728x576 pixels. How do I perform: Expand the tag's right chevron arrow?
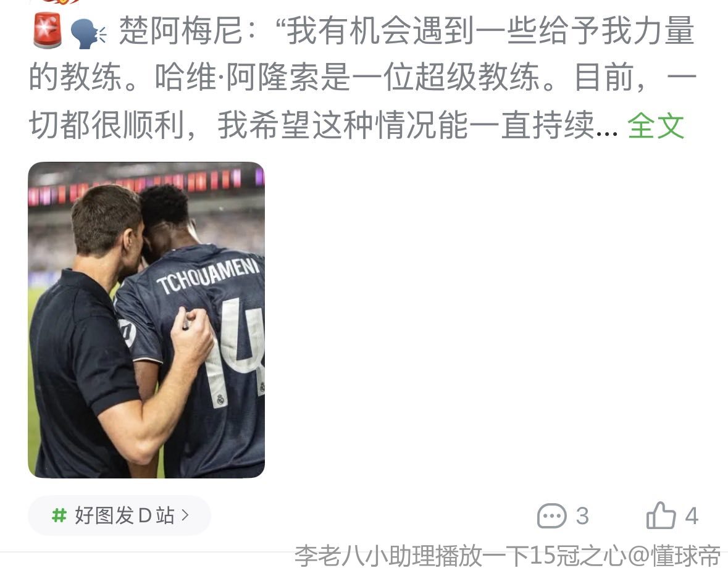(185, 515)
